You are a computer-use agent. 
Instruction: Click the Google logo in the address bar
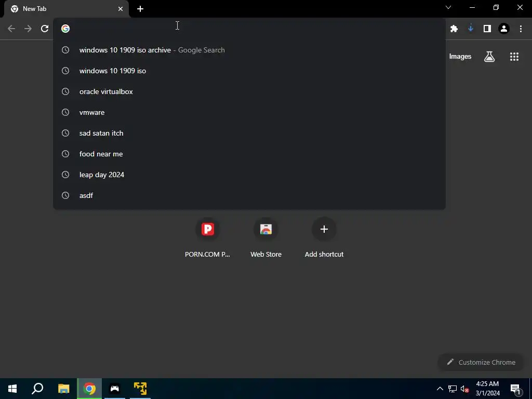pyautogui.click(x=65, y=29)
